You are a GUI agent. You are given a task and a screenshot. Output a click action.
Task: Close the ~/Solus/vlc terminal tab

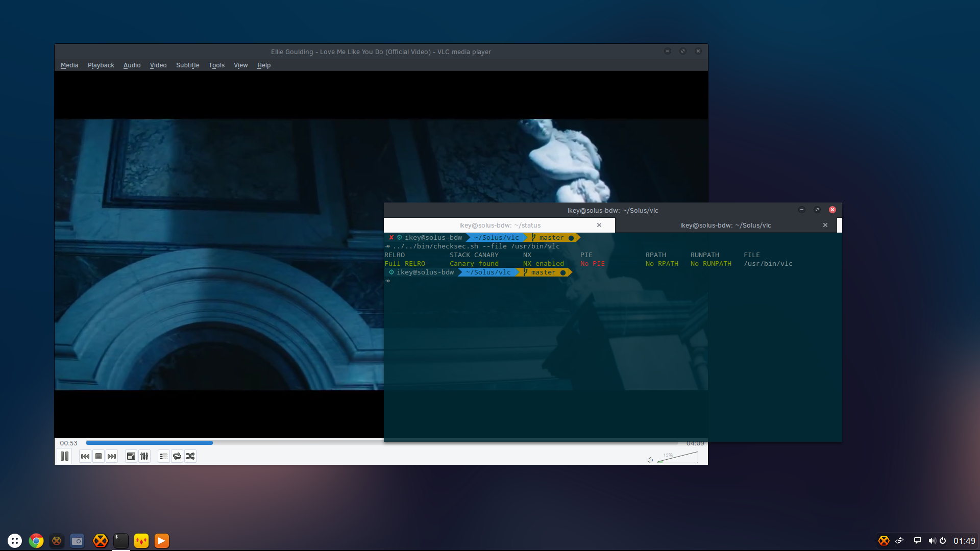coord(825,225)
